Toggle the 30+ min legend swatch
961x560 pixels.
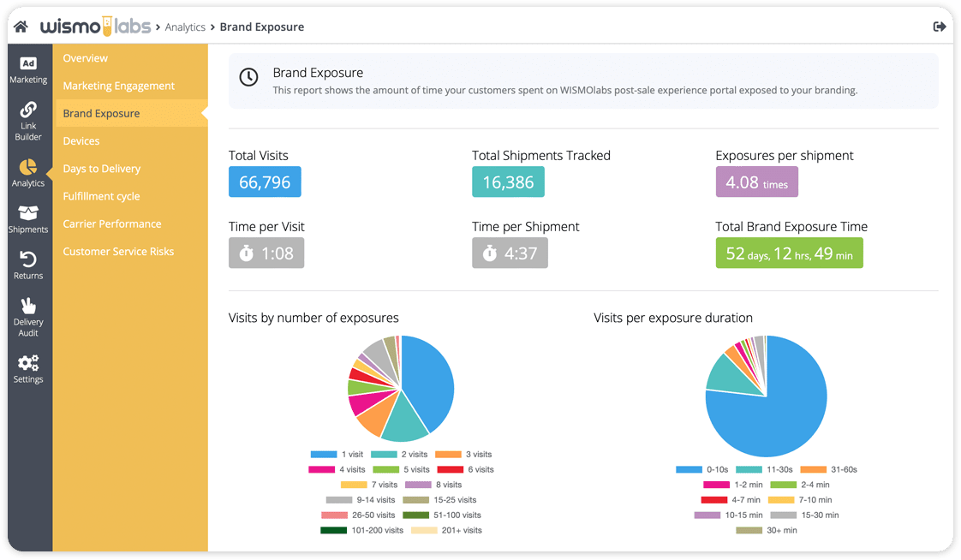coord(749,531)
